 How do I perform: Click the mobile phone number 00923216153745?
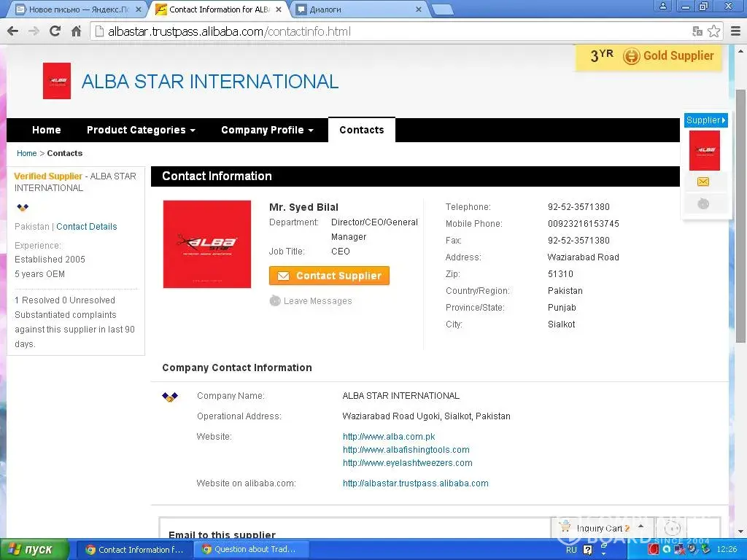point(583,224)
